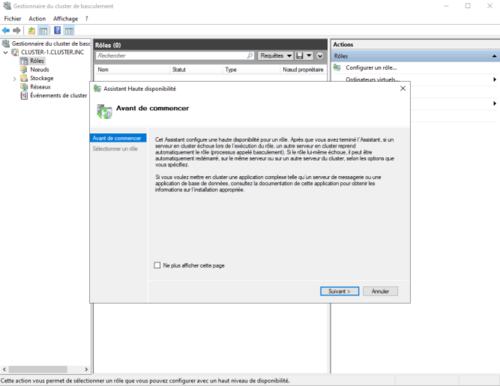This screenshot has height=386, width=500.
Task: Open the Help book toolbar icon
Action: (x=58, y=30)
